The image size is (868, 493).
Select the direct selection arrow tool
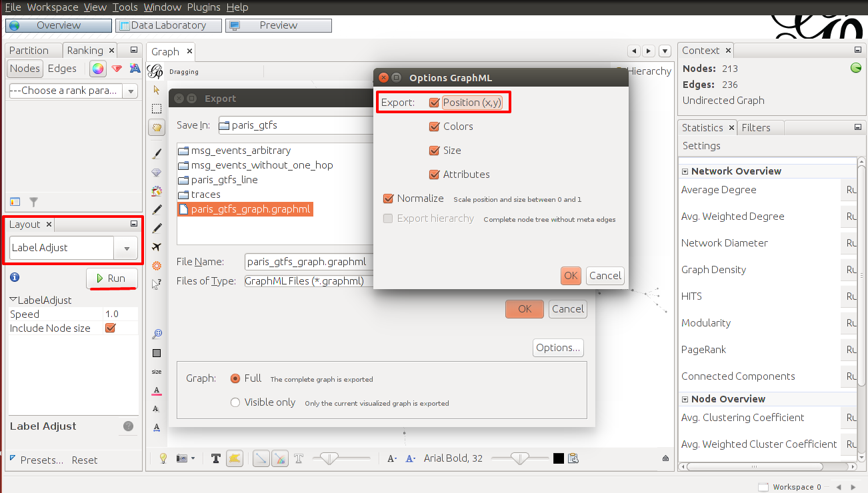pyautogui.click(x=157, y=90)
